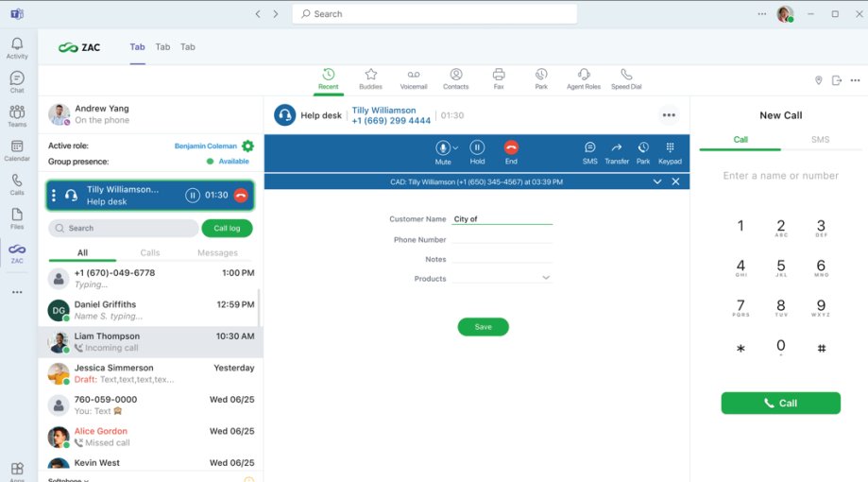Open the Fax section
This screenshot has width=868, height=482.
click(x=499, y=78)
